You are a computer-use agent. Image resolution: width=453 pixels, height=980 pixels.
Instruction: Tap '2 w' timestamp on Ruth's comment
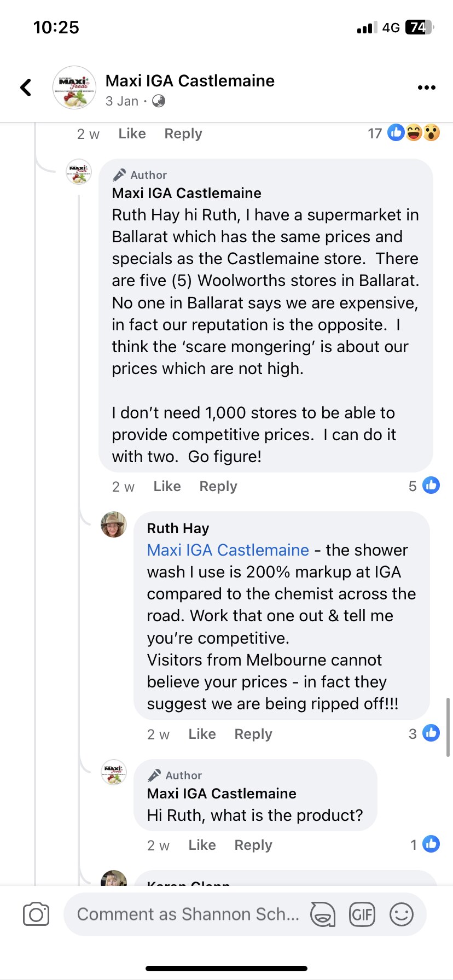click(x=158, y=734)
